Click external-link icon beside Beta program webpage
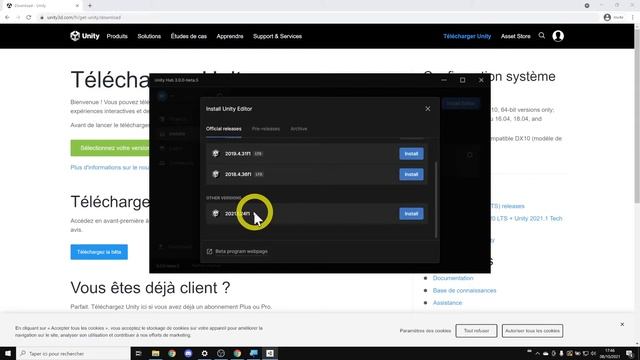Screen dimensions: 640x360 click(209, 251)
